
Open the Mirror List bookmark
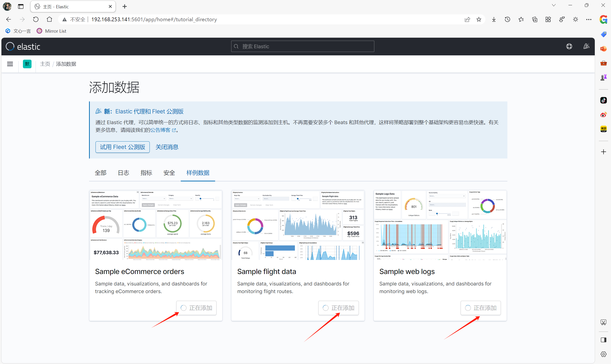point(52,31)
